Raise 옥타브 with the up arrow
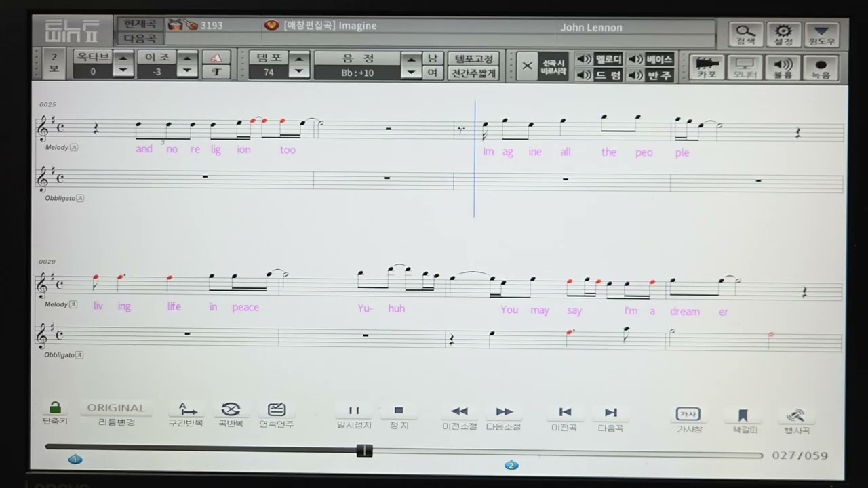The width and height of the screenshot is (868, 488). click(123, 58)
